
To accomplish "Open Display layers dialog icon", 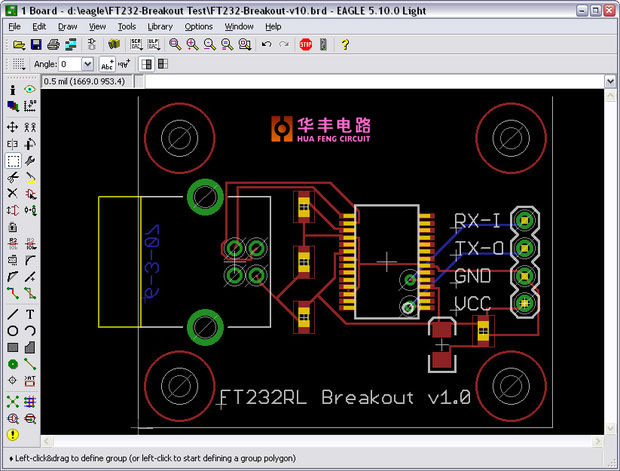I will 13,106.
